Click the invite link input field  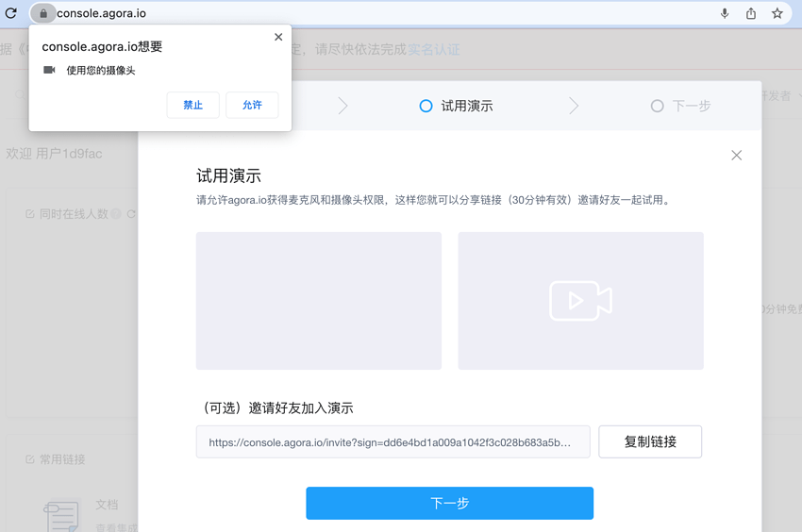393,442
